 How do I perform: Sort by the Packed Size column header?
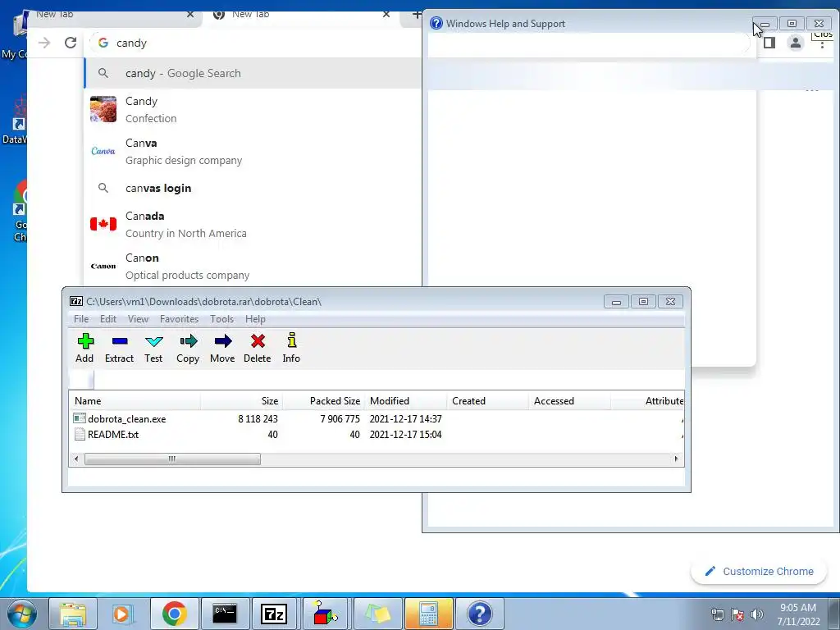323,400
